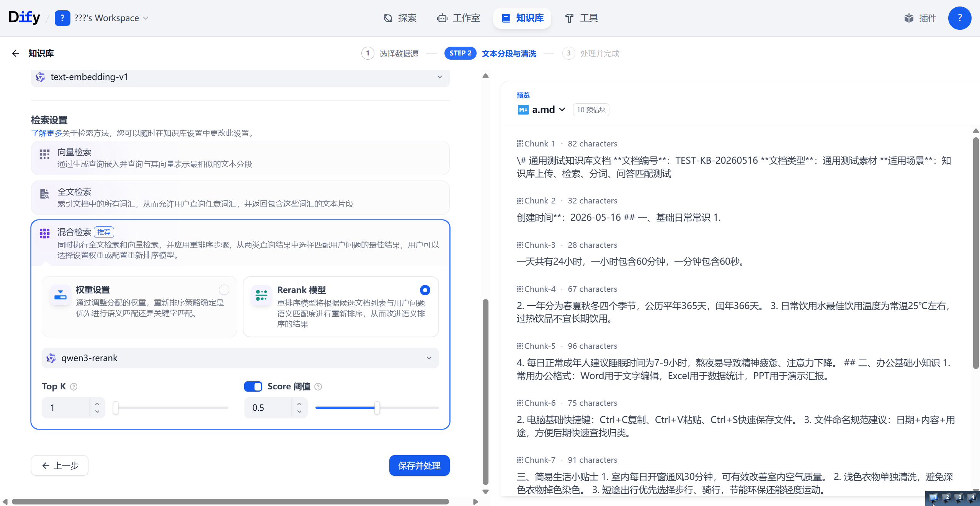This screenshot has width=980, height=506.
Task: Open the user account avatar
Action: click(959, 18)
